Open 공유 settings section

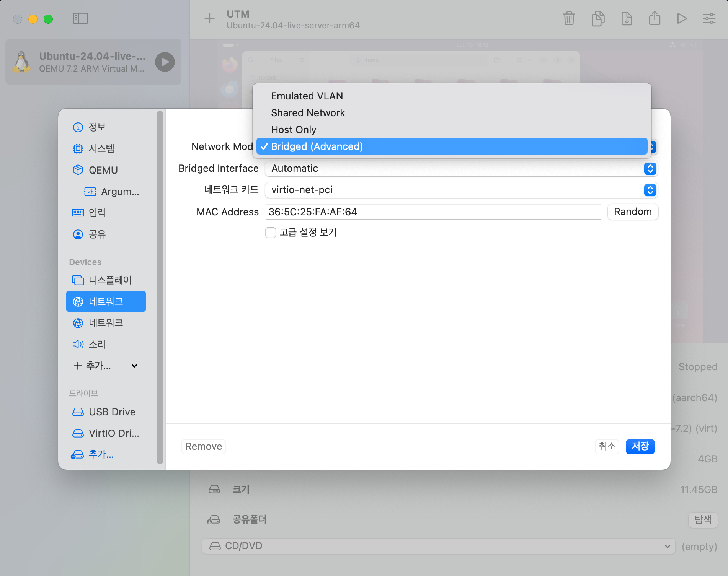[x=106, y=234]
